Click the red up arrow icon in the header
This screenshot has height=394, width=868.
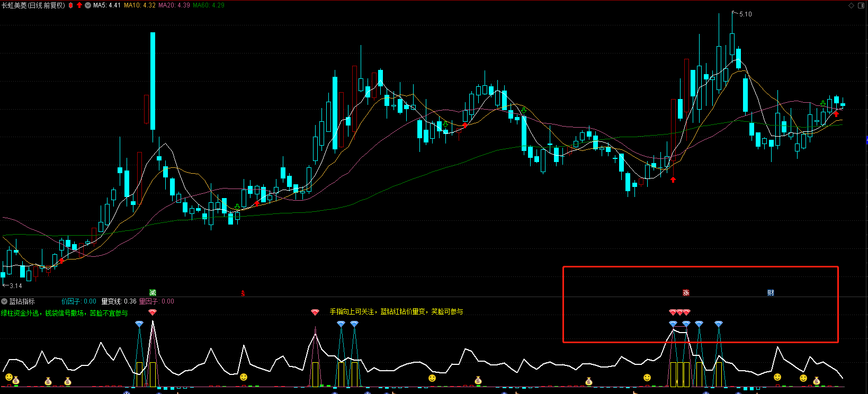pos(79,5)
